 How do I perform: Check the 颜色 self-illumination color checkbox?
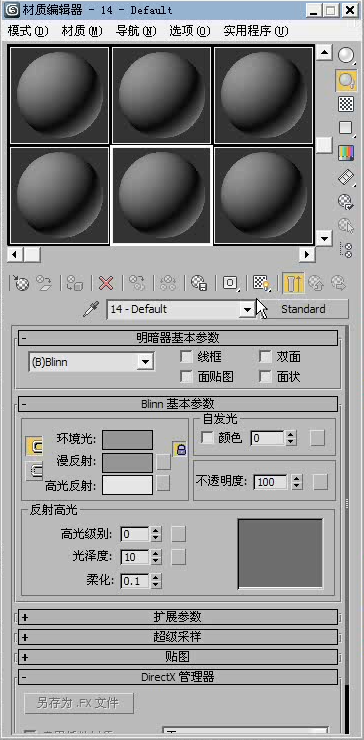click(207, 438)
